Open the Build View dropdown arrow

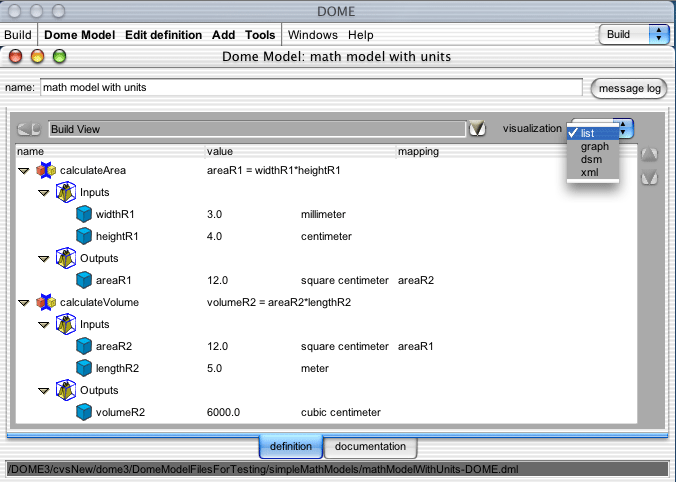(x=477, y=128)
